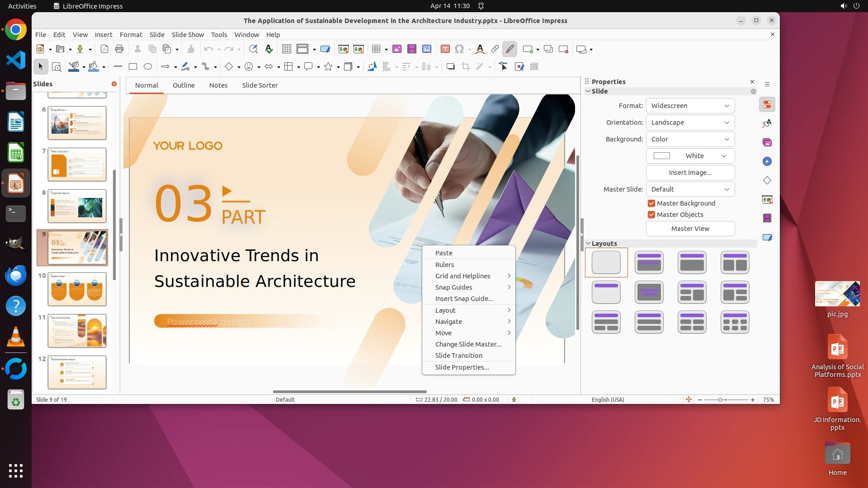
Task: Open the Format dropdown showing Widescreen
Action: pyautogui.click(x=690, y=106)
